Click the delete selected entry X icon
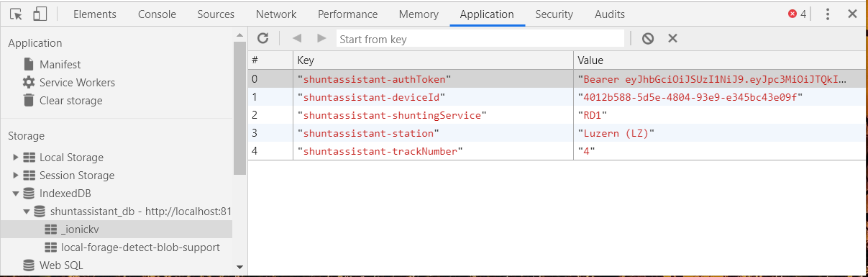 coord(673,39)
